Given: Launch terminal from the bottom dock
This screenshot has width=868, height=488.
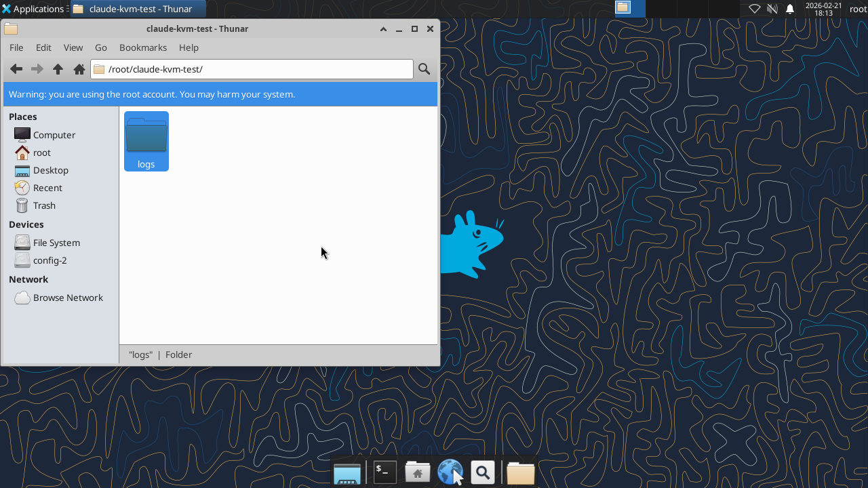Looking at the screenshot, I should 385,472.
